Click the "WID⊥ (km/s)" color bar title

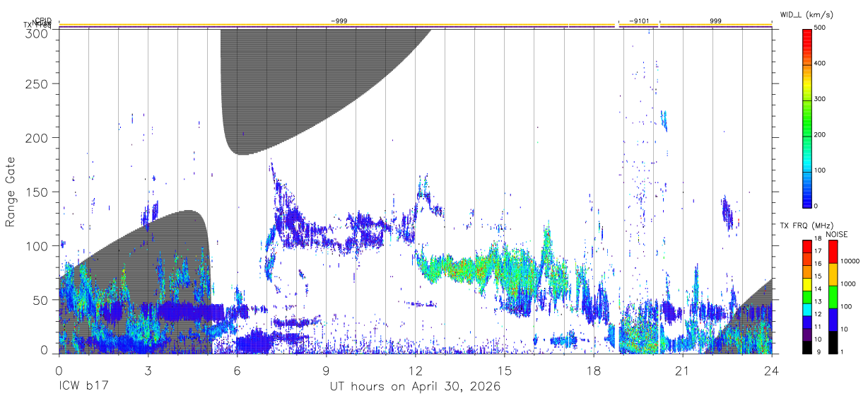pos(808,14)
